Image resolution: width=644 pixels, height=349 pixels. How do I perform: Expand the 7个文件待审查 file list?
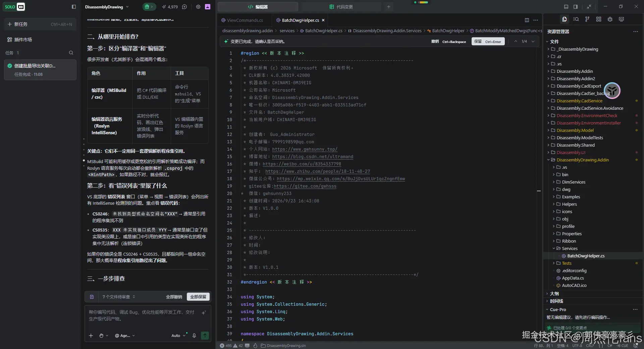(119, 297)
